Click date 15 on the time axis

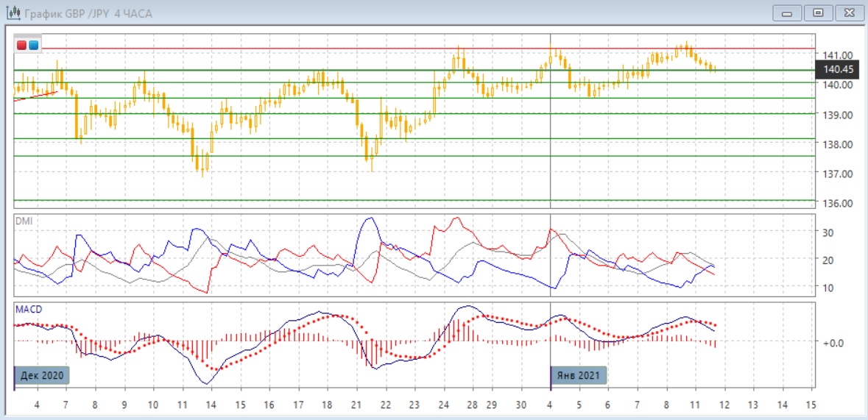(x=811, y=405)
